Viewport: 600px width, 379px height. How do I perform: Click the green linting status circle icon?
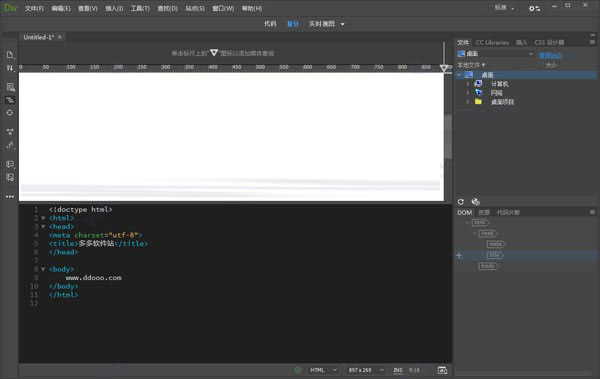point(298,370)
